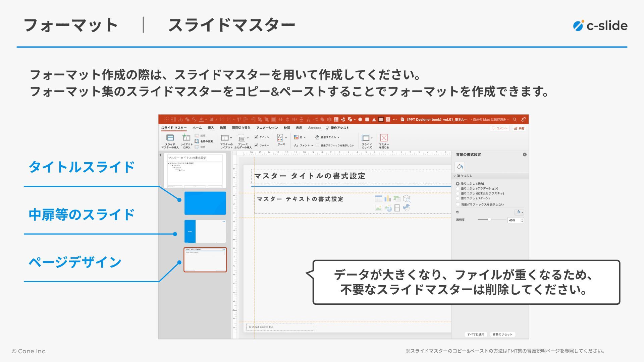Click the Rename (名前の変更) icon

[x=197, y=141]
